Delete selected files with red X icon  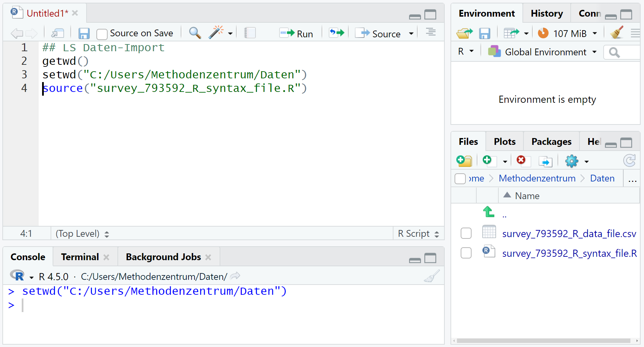[x=521, y=160]
